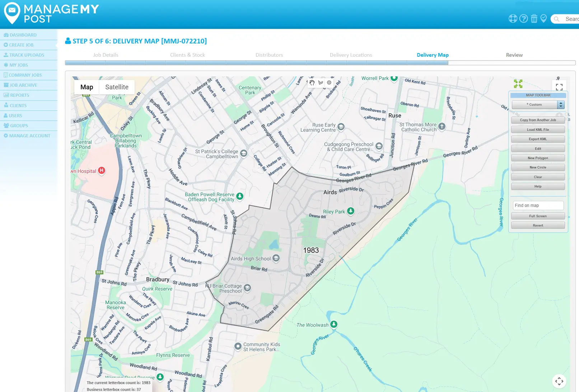Click Full Screen button in toolbar

click(x=538, y=216)
